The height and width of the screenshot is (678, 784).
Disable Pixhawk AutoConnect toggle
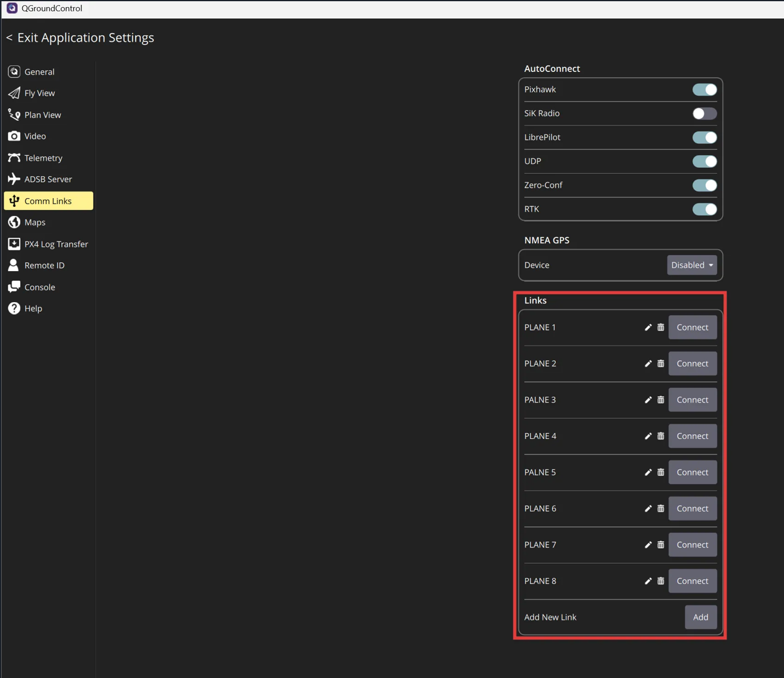[704, 90]
